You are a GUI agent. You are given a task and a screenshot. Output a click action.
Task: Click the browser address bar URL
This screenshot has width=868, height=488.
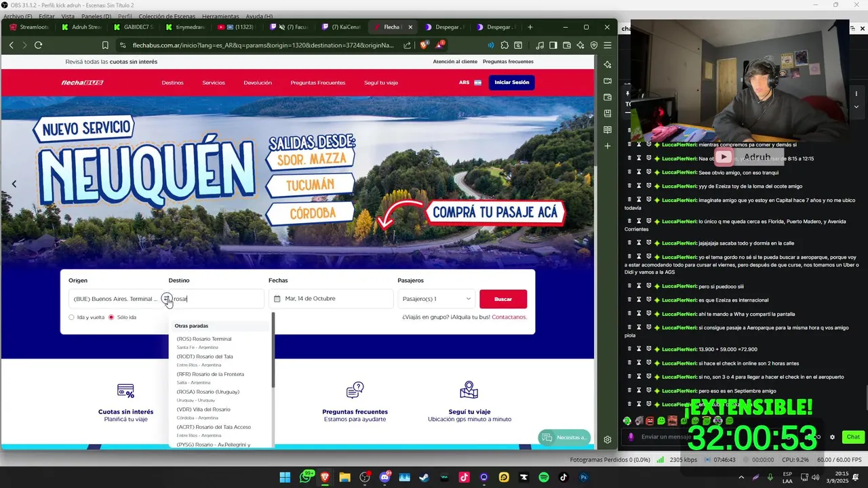pyautogui.click(x=263, y=45)
